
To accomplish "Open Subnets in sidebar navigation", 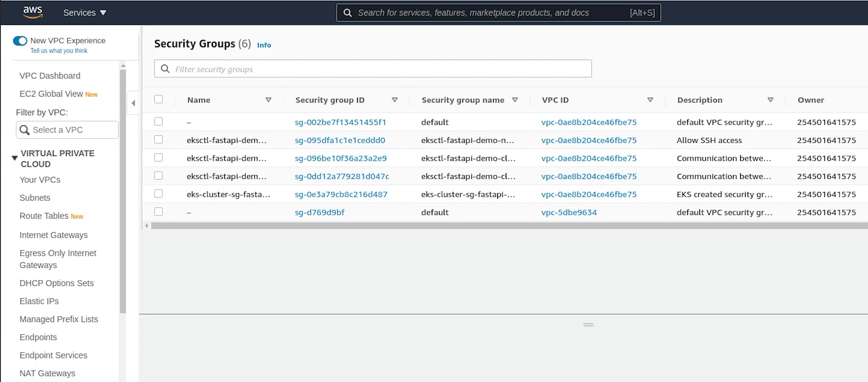I will (x=35, y=198).
